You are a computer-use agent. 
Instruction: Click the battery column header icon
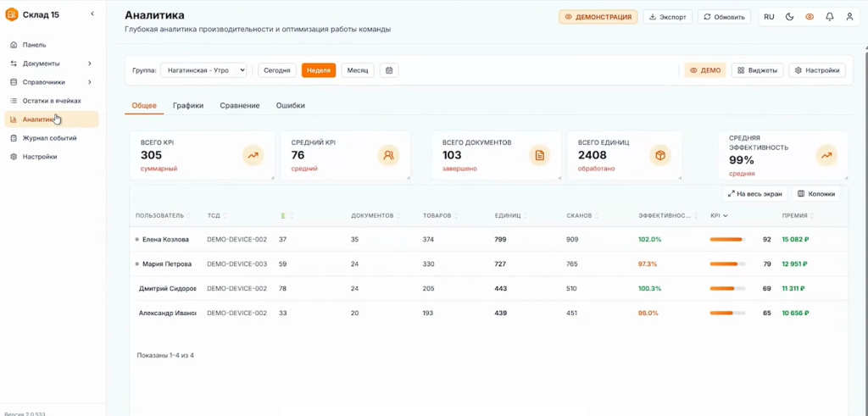283,216
